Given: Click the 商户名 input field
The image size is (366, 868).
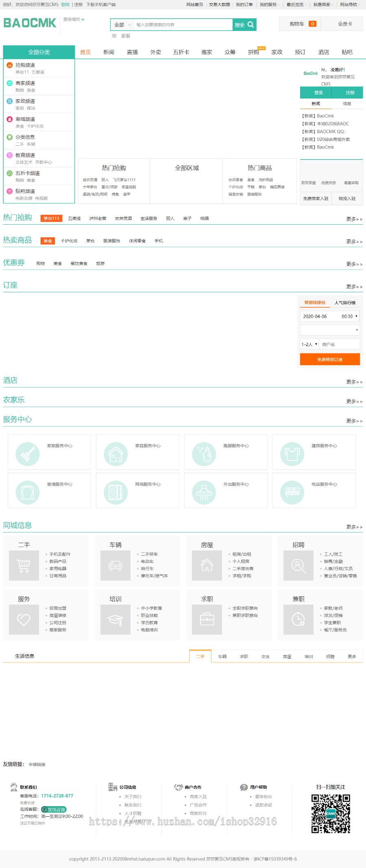Looking at the screenshot, I should (340, 344).
